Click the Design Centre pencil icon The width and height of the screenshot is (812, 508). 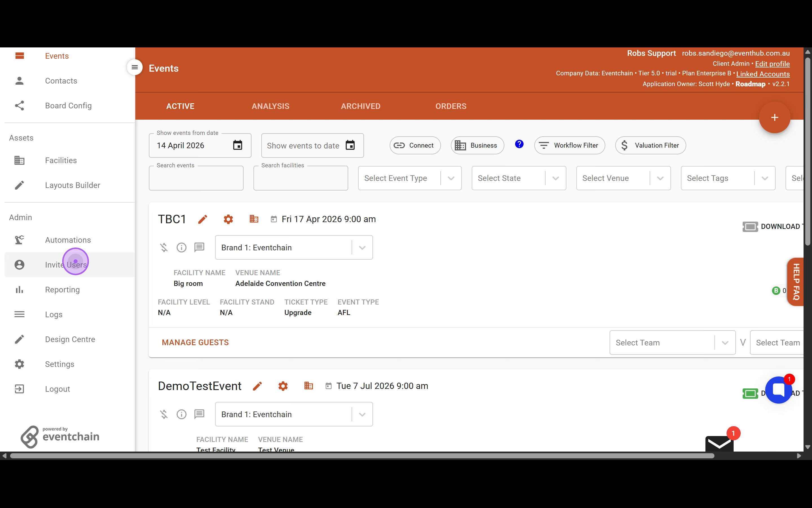click(x=19, y=339)
